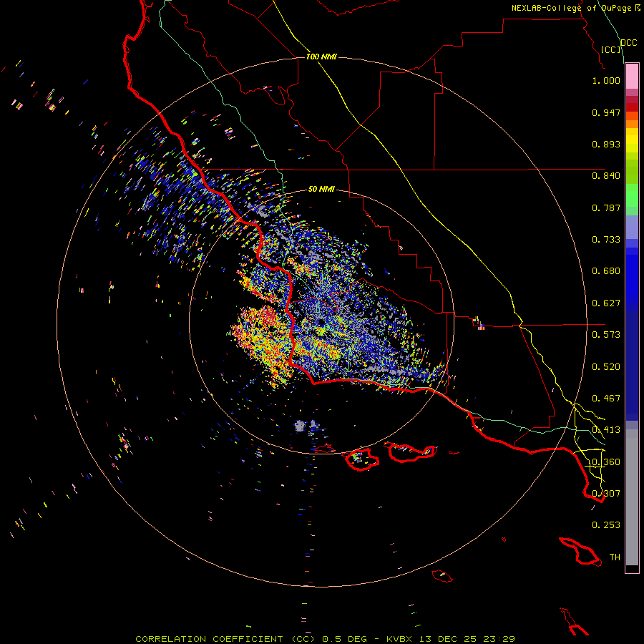This screenshot has height=644, width=644.
Task: Click the 0.840 legend value
Action: [606, 176]
